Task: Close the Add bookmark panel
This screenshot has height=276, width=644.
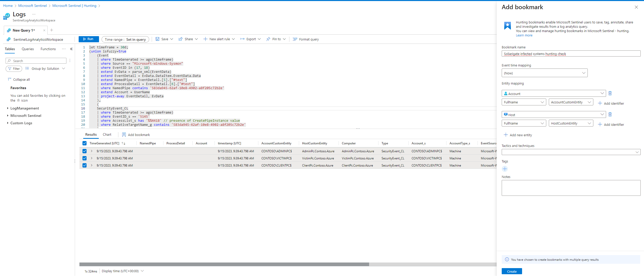Action: (636, 7)
